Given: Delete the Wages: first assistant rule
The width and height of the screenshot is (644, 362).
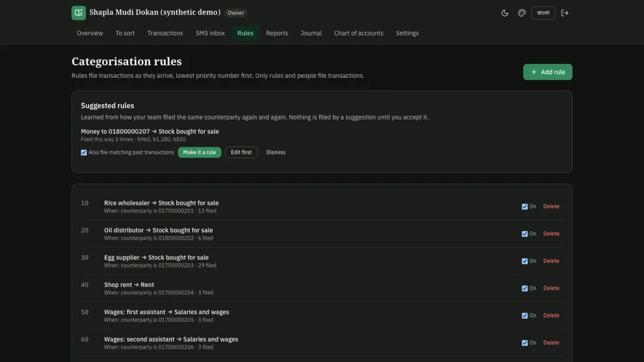Looking at the screenshot, I should tap(551, 316).
